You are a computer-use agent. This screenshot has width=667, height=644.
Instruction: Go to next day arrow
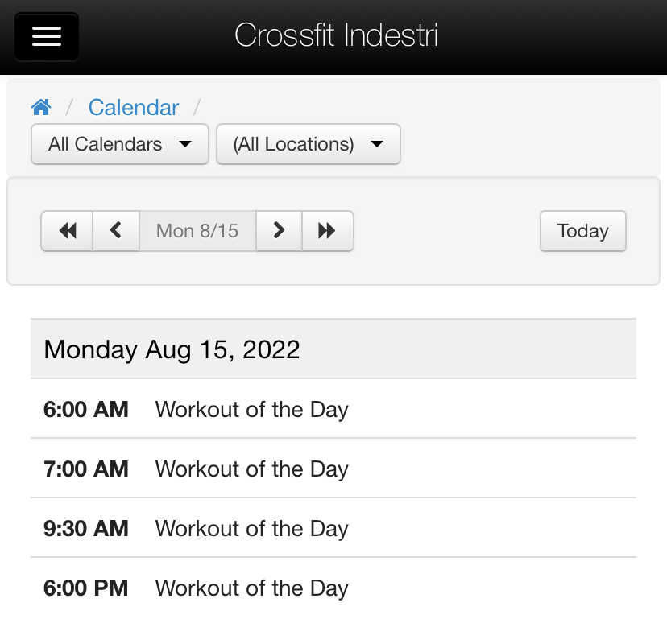[x=279, y=231]
